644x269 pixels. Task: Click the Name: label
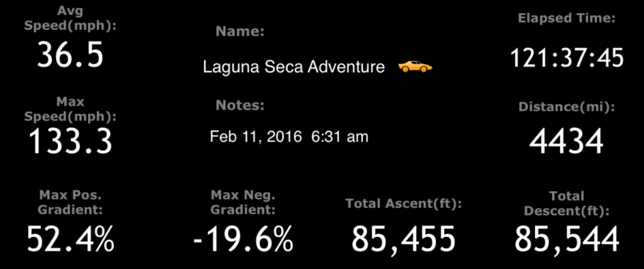click(240, 31)
